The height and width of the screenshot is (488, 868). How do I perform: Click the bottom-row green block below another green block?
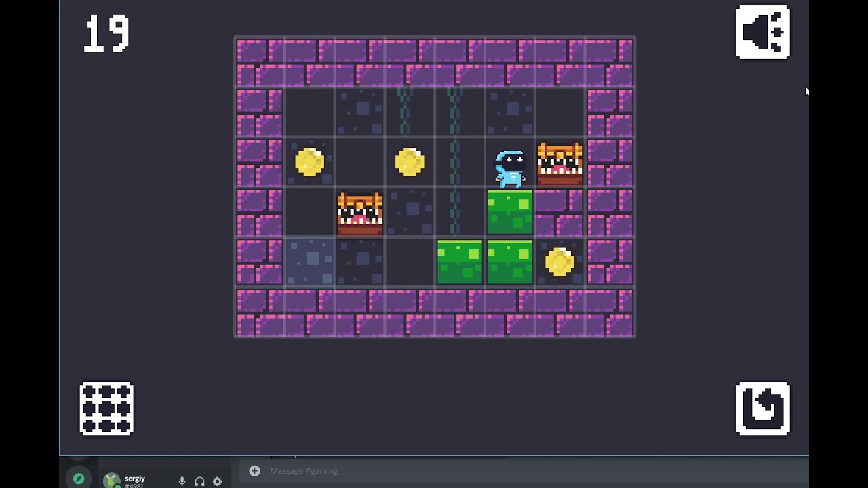[510, 262]
